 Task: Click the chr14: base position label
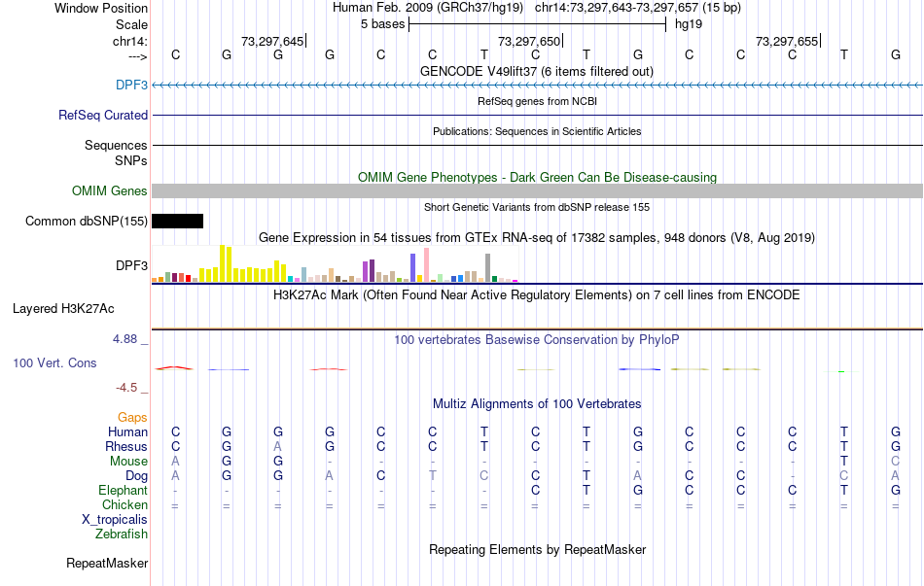(x=130, y=41)
